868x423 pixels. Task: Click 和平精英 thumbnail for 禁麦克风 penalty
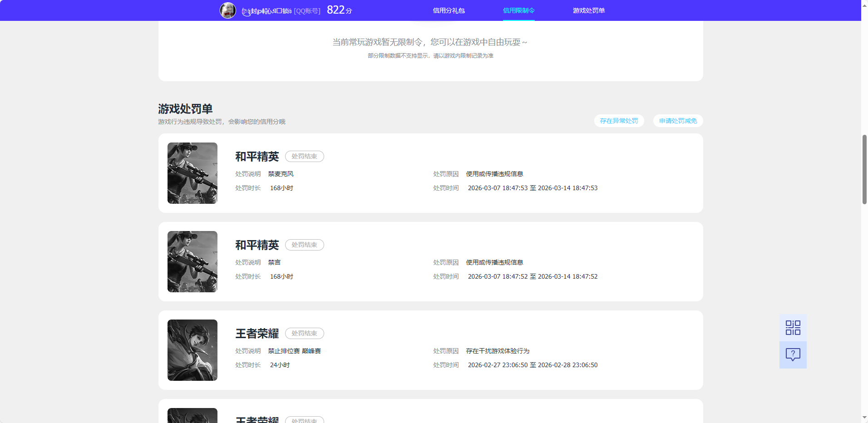(x=192, y=173)
